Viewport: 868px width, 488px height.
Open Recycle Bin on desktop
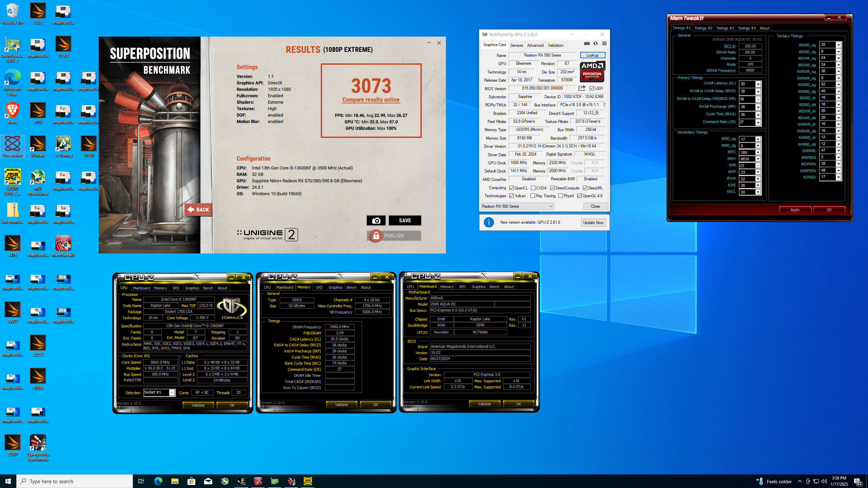pyautogui.click(x=13, y=14)
